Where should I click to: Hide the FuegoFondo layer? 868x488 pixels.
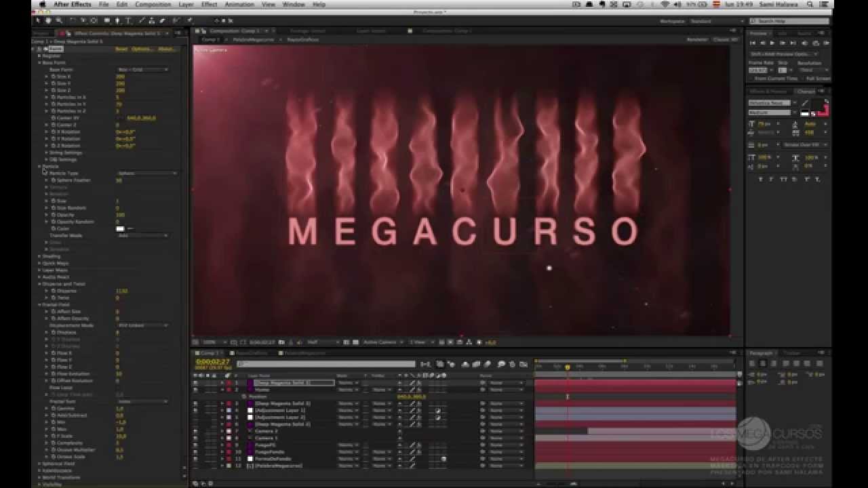(195, 451)
